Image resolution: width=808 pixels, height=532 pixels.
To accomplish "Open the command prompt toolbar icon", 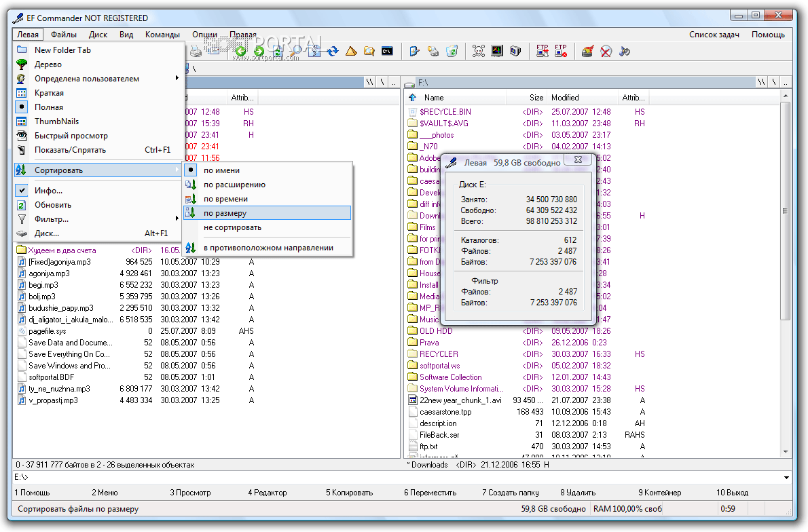I will tap(387, 51).
